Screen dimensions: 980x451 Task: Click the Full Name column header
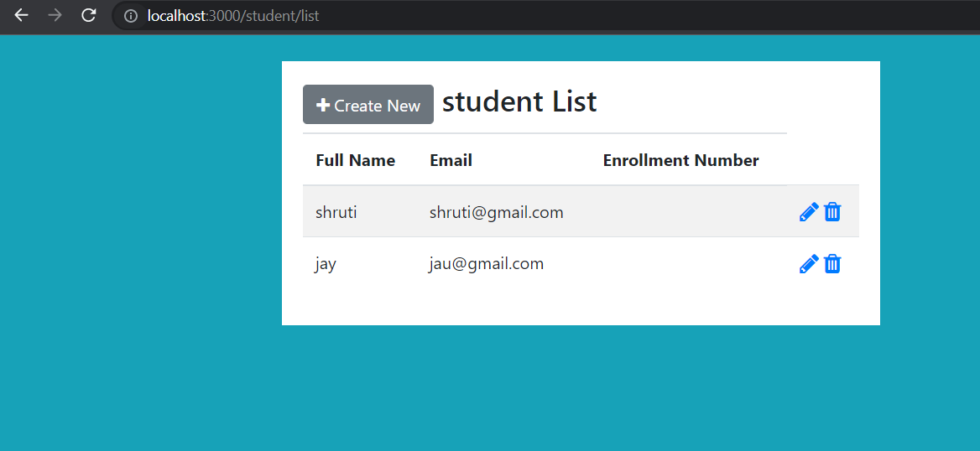coord(355,160)
